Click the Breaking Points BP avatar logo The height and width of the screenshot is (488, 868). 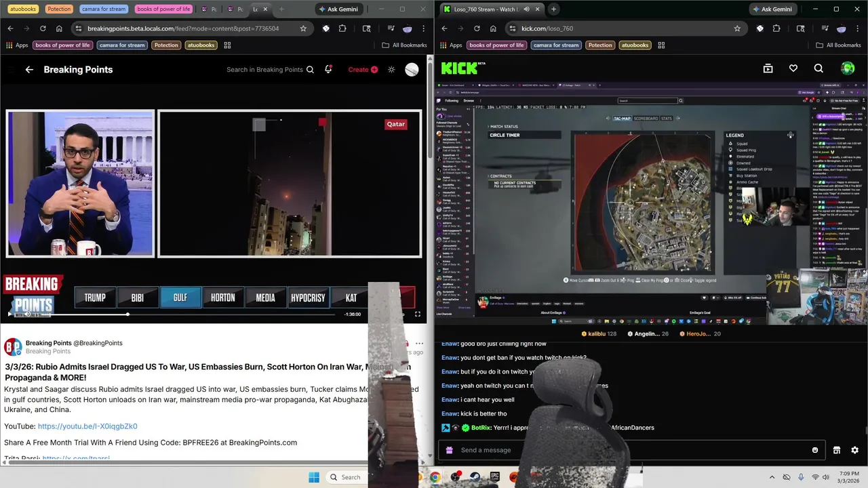point(13,347)
